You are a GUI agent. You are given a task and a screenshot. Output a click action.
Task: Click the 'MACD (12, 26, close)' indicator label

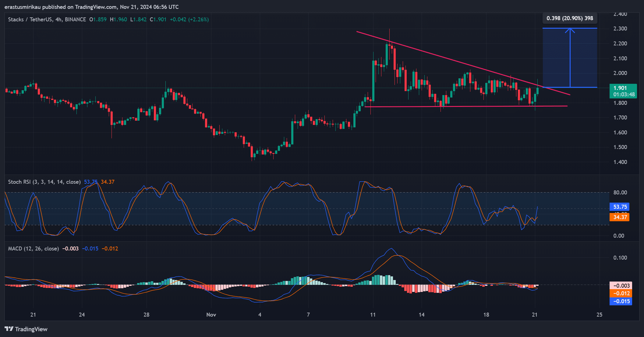[x=33, y=249]
